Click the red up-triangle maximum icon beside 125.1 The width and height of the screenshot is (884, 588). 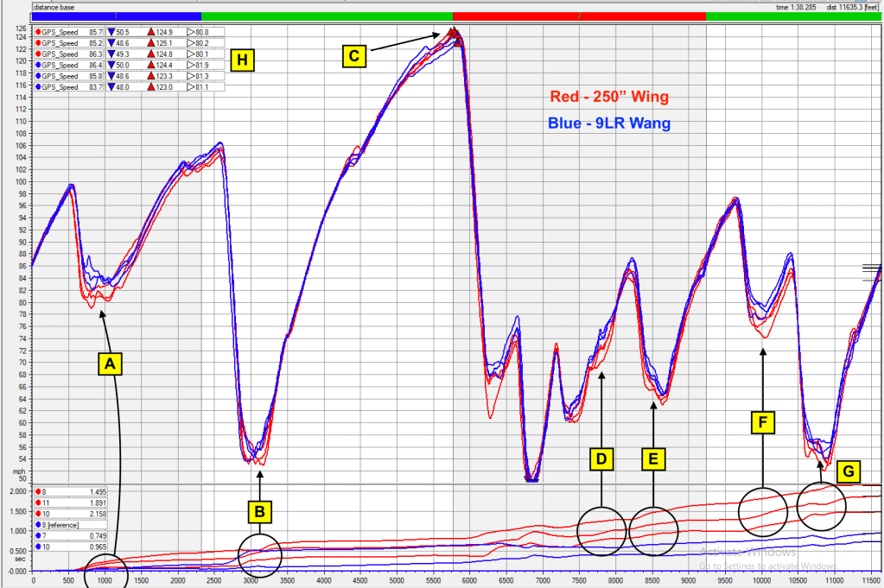(150, 42)
